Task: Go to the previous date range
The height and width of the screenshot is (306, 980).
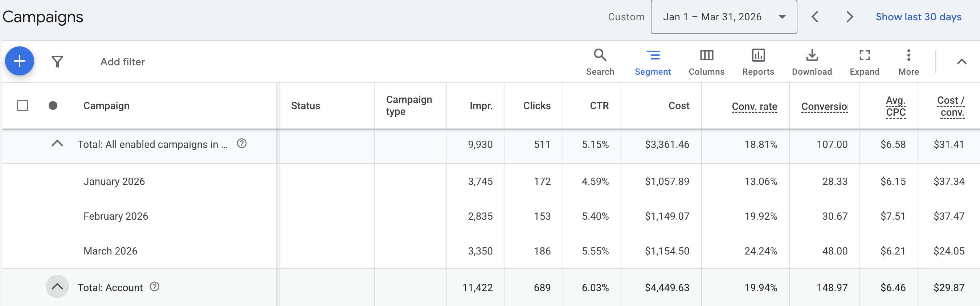Action: [x=814, y=17]
